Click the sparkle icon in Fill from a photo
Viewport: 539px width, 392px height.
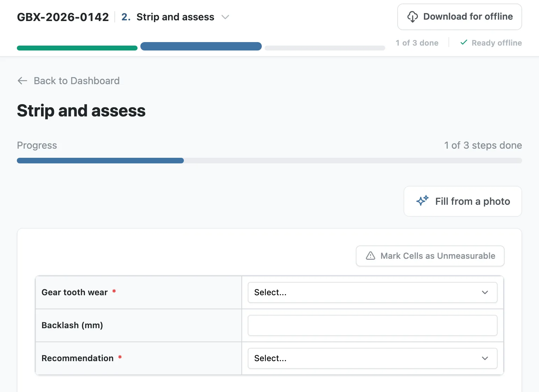422,201
